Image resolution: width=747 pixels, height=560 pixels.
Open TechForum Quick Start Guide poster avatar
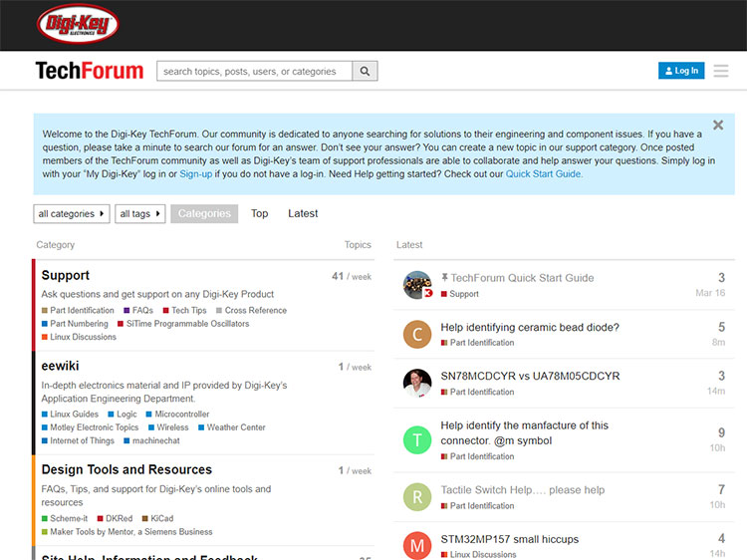tap(417, 285)
